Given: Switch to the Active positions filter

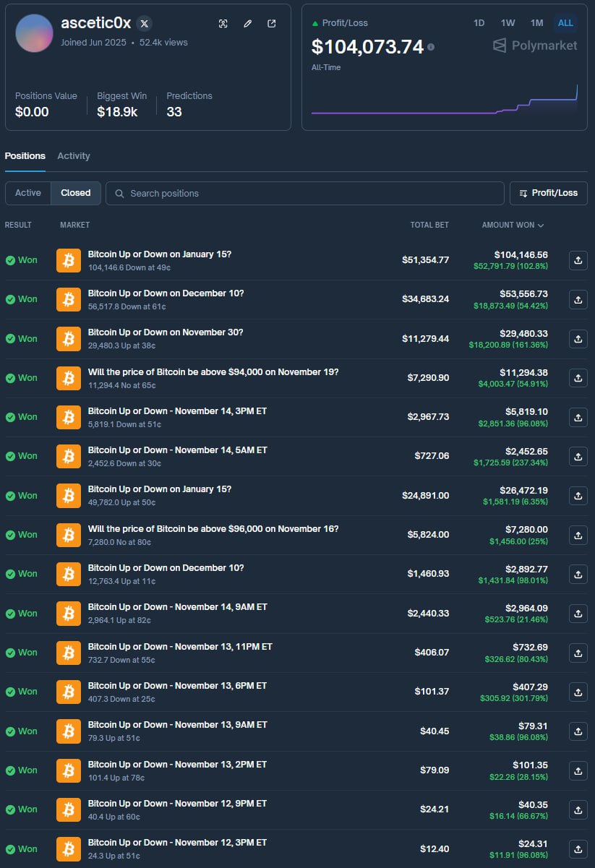Looking at the screenshot, I should click(x=27, y=193).
